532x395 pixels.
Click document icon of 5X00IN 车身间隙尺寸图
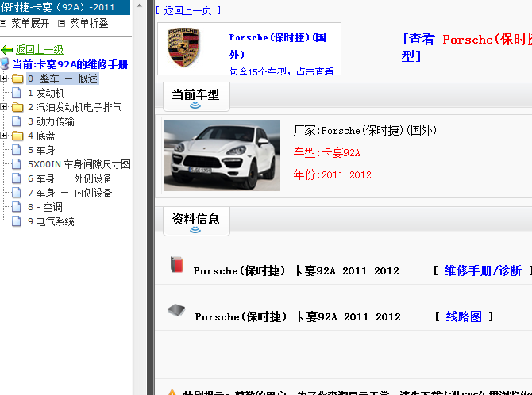[x=17, y=164]
